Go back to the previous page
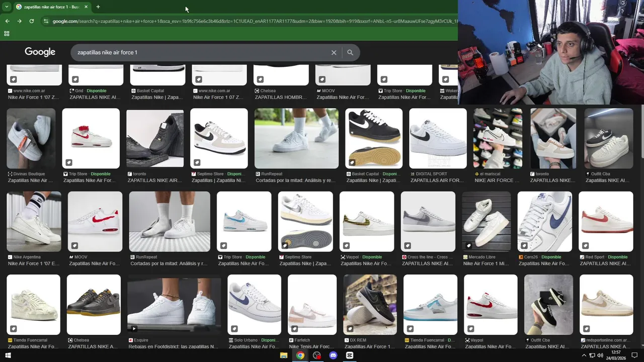The image size is (644, 362). tap(7, 21)
